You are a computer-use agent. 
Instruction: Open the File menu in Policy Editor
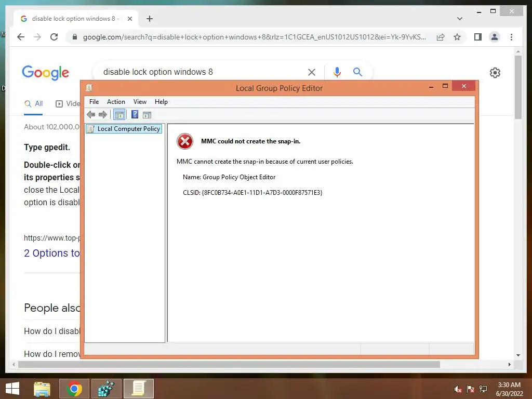pos(94,102)
